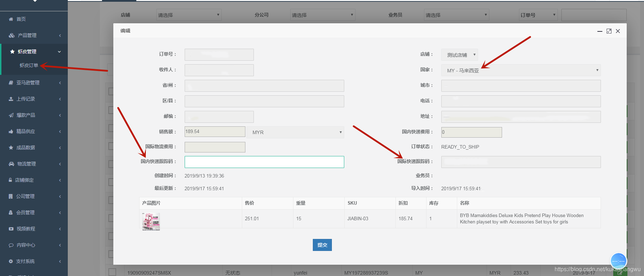This screenshot has width=644, height=276.
Task: Click the 收件人 input field
Action: 219,70
